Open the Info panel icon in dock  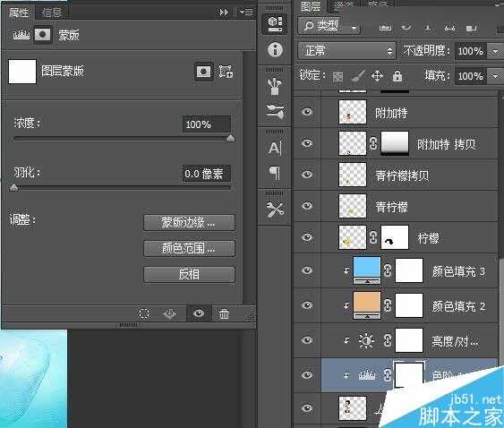[275, 49]
